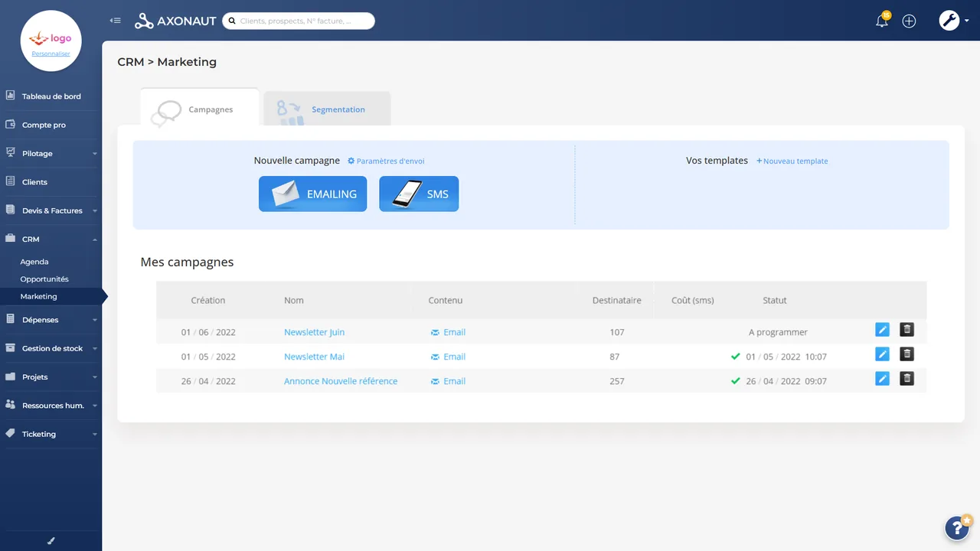Click the CRM briefcase icon
Viewport: 980px width, 551px height.
click(x=10, y=239)
